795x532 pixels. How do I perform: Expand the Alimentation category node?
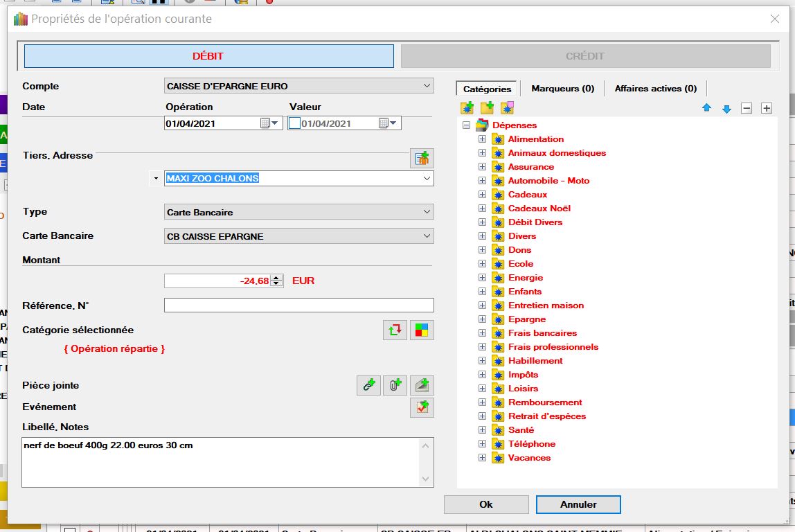tap(482, 139)
